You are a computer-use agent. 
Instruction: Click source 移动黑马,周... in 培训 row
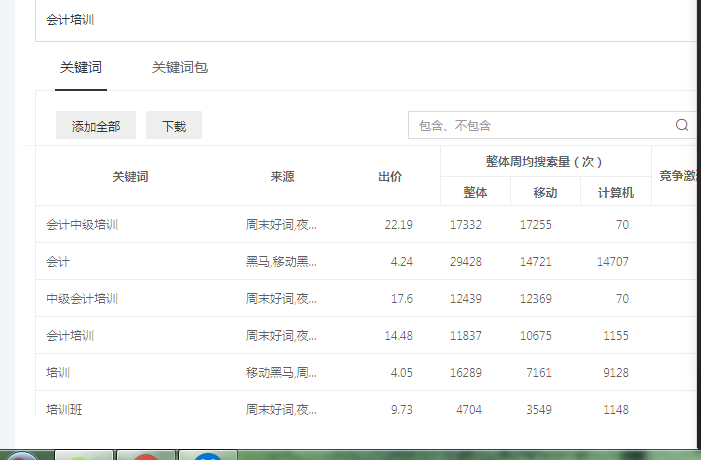tap(281, 373)
